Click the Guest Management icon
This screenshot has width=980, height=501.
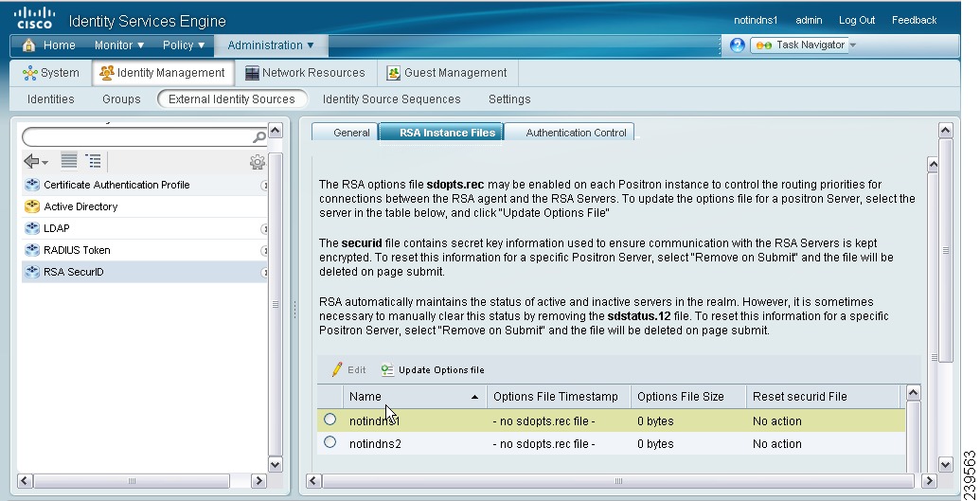pos(393,73)
